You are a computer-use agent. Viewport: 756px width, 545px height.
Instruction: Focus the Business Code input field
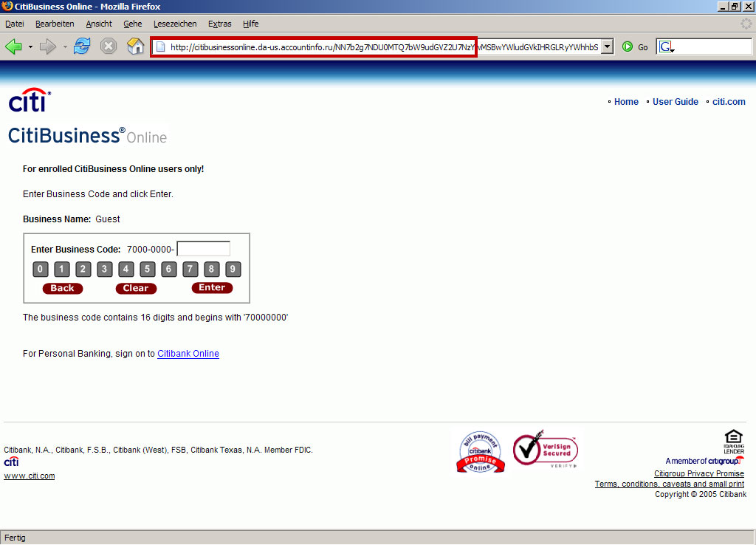tap(204, 249)
